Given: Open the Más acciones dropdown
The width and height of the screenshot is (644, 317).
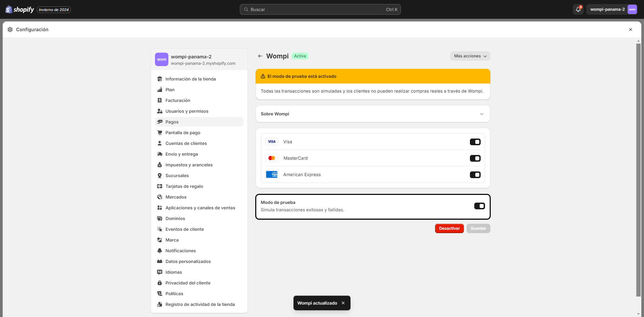Looking at the screenshot, I should click(470, 56).
